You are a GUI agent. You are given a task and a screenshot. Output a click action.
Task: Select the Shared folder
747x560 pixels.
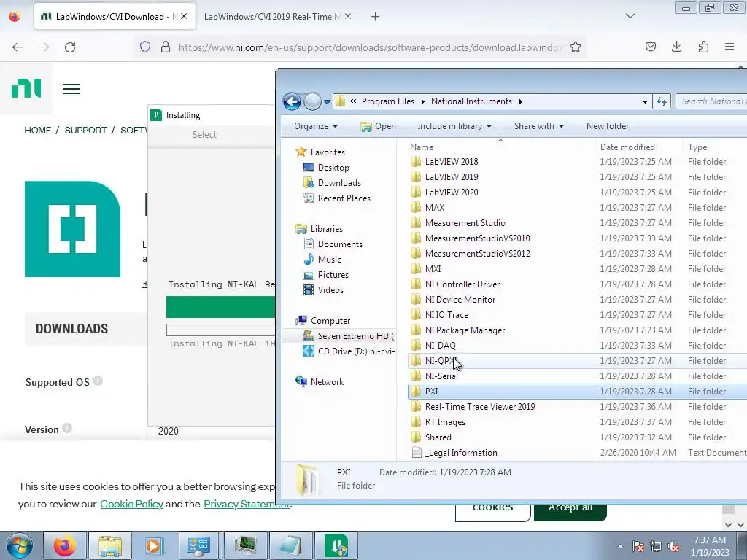pyautogui.click(x=438, y=437)
